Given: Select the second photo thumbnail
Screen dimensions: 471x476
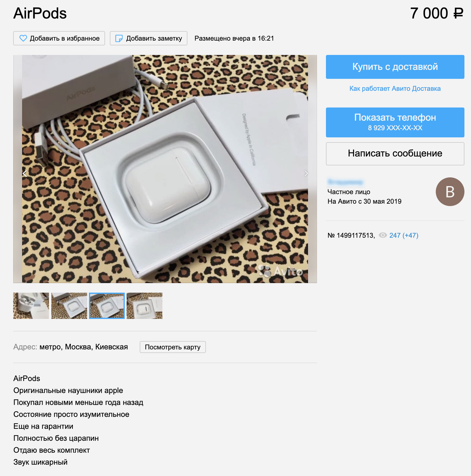Looking at the screenshot, I should (x=69, y=306).
